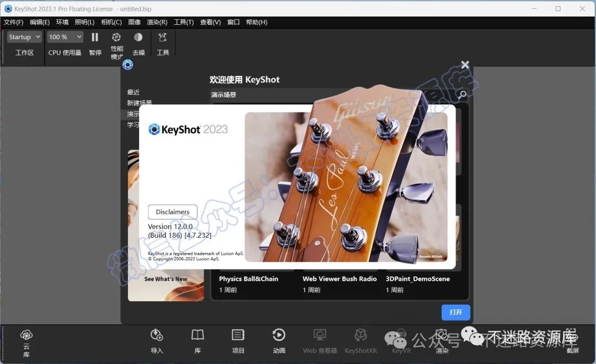Expand the 100 % CPU usage dropdown
The width and height of the screenshot is (596, 364).
tap(65, 37)
